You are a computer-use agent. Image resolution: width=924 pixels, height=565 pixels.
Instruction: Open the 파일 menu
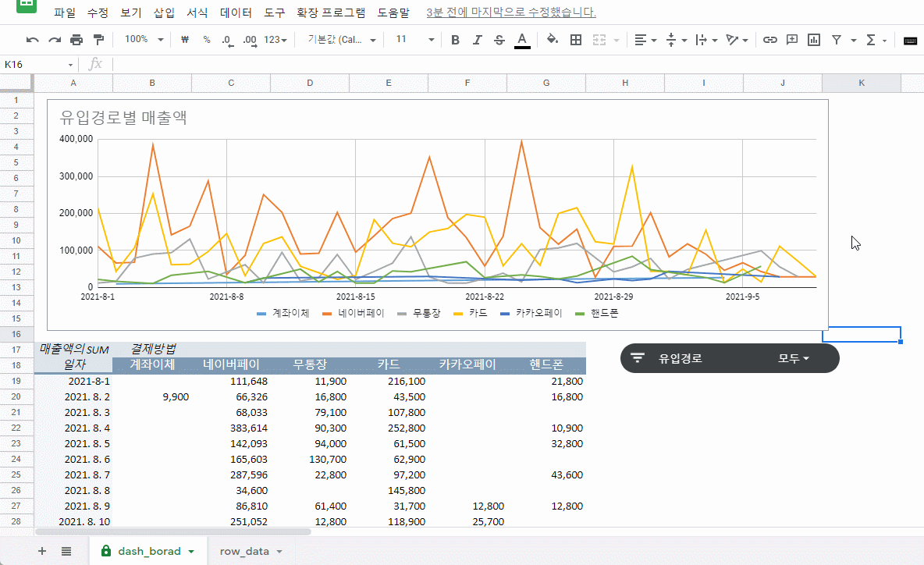[65, 12]
